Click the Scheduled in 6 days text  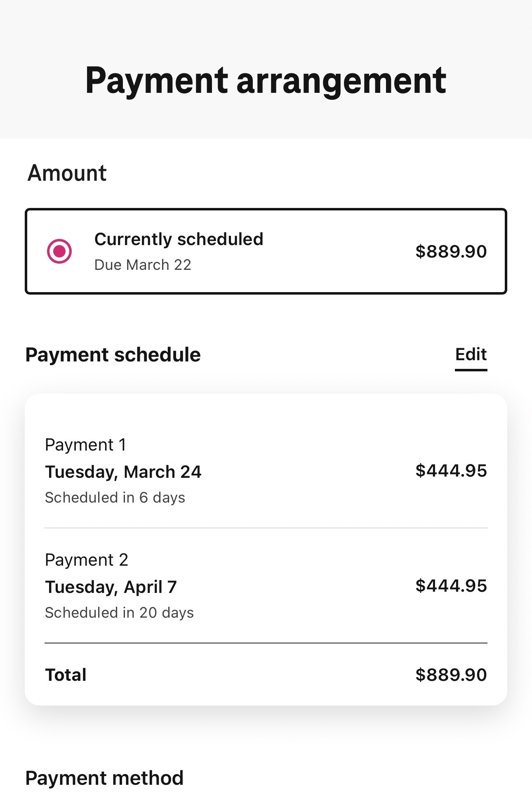pos(115,498)
